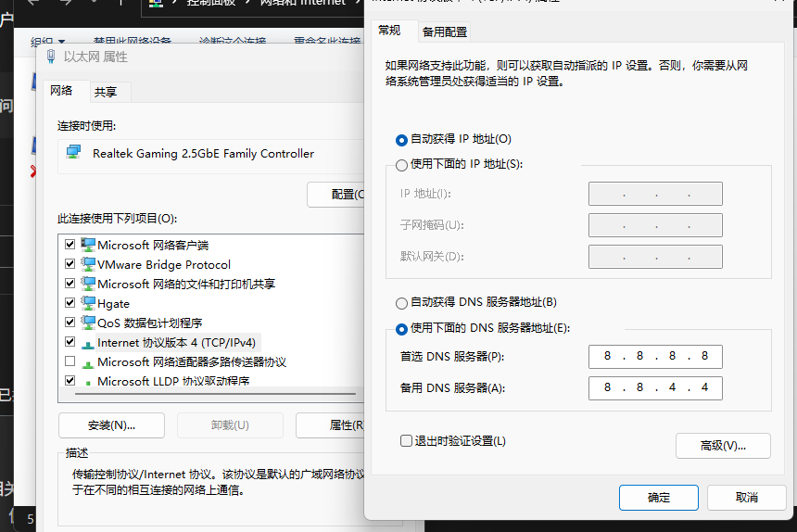Switch to the 备用配置 tab
This screenshot has height=532, width=797.
point(445,32)
